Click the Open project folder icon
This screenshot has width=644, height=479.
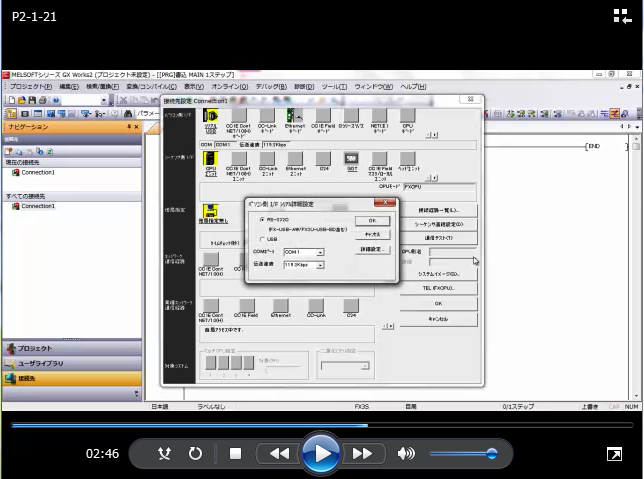pyautogui.click(x=22, y=100)
